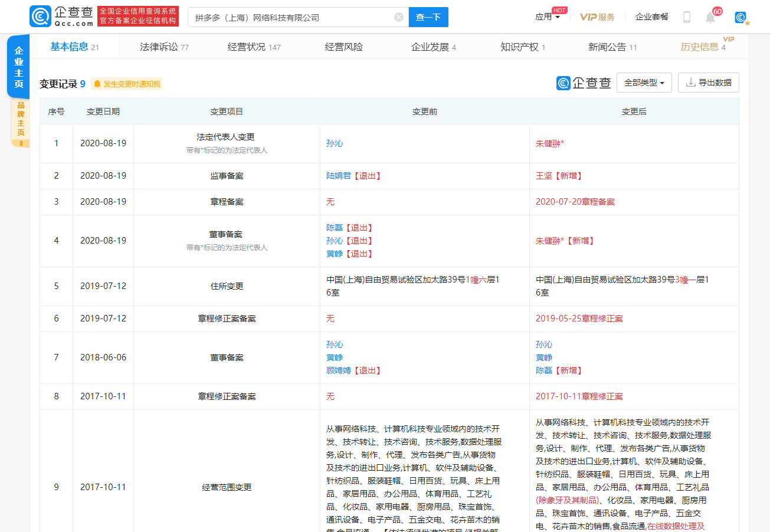Click the 经营范围变更 cell

pos(227,487)
